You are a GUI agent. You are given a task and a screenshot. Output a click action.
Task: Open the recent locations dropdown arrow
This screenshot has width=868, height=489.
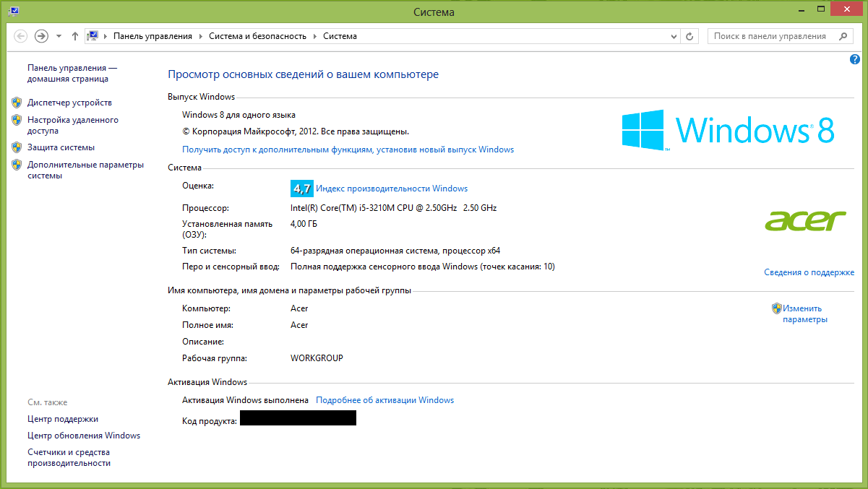click(x=59, y=36)
